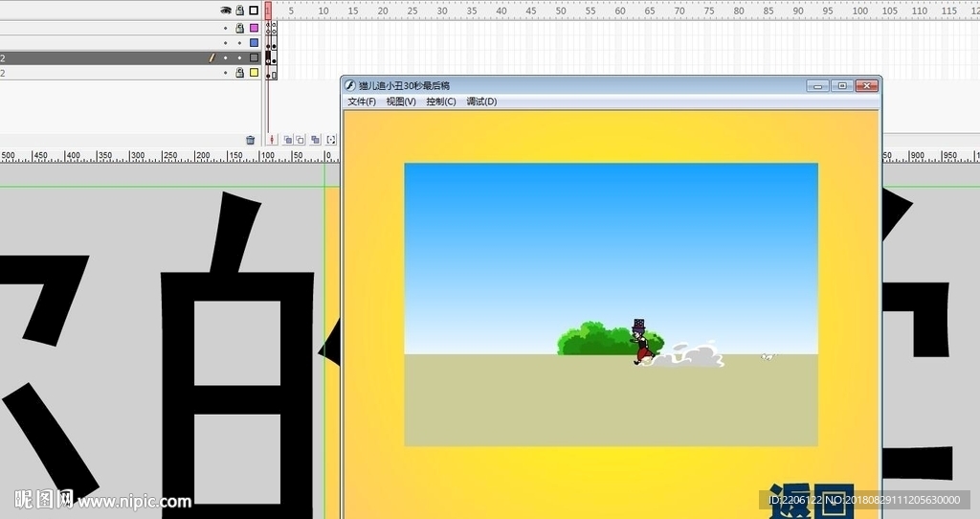Lock the layer with the blue swatch

pos(239,43)
